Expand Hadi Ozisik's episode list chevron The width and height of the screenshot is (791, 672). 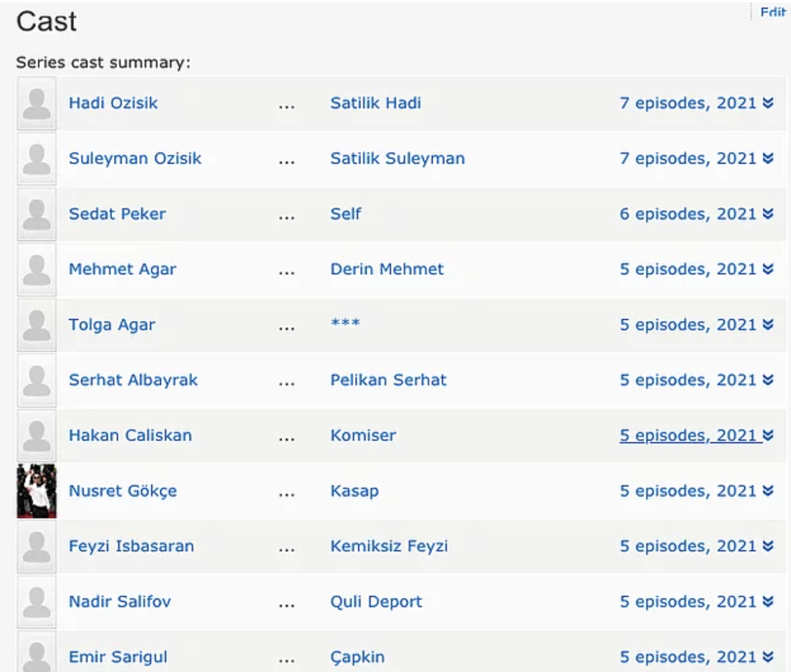768,103
